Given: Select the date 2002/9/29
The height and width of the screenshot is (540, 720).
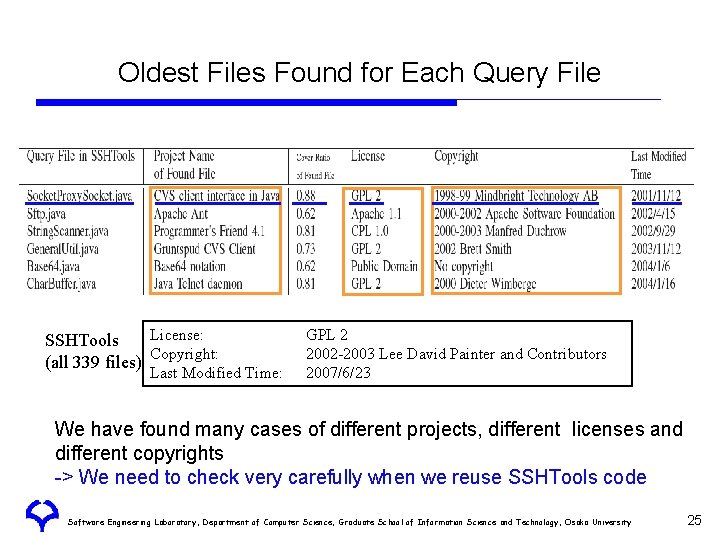Looking at the screenshot, I should (x=653, y=231).
